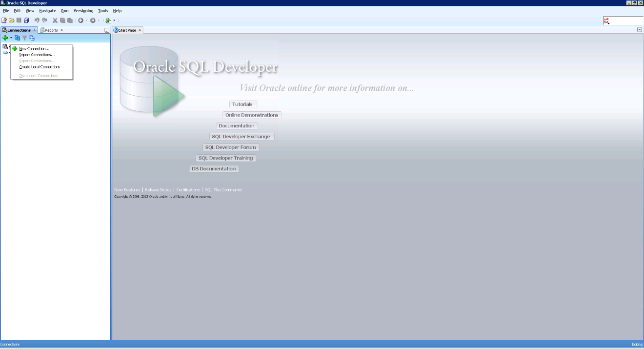
Task: Open the Tools menu
Action: [x=103, y=11]
